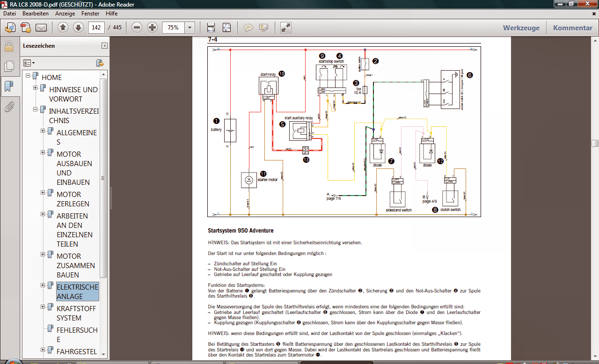Click the email envelope icon
Image resolution: width=599 pixels, height=364 pixels.
pyautogui.click(x=41, y=28)
